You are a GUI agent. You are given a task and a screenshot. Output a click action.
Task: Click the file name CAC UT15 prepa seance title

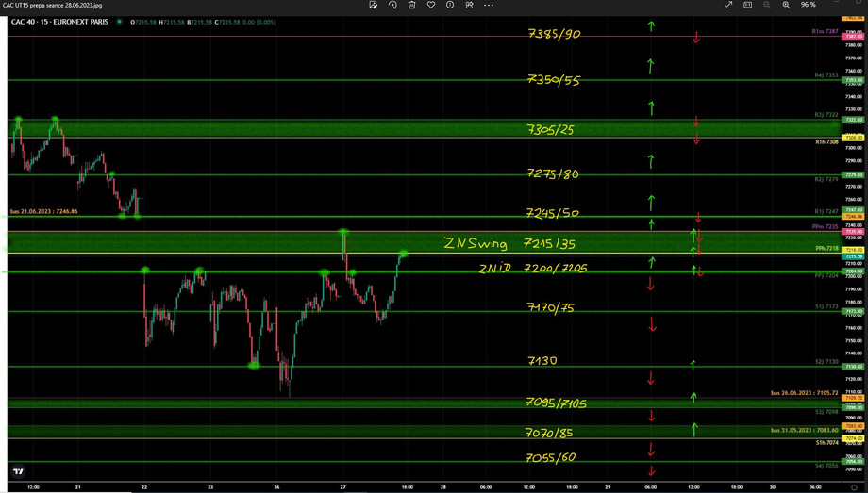coord(53,6)
